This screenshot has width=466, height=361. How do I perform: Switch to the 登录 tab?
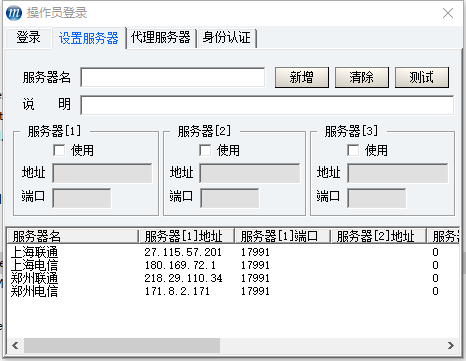click(28, 37)
